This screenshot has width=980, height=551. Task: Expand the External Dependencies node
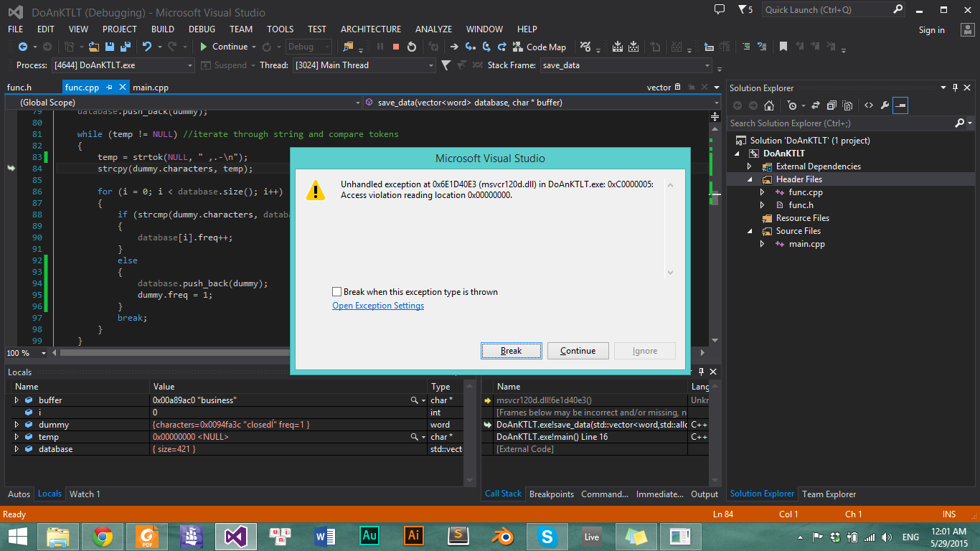[750, 166]
